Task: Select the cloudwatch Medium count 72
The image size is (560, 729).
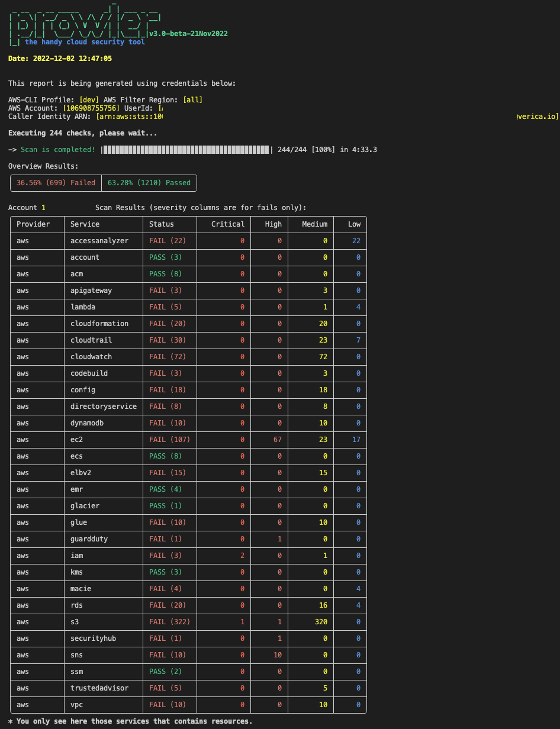Action: (323, 357)
